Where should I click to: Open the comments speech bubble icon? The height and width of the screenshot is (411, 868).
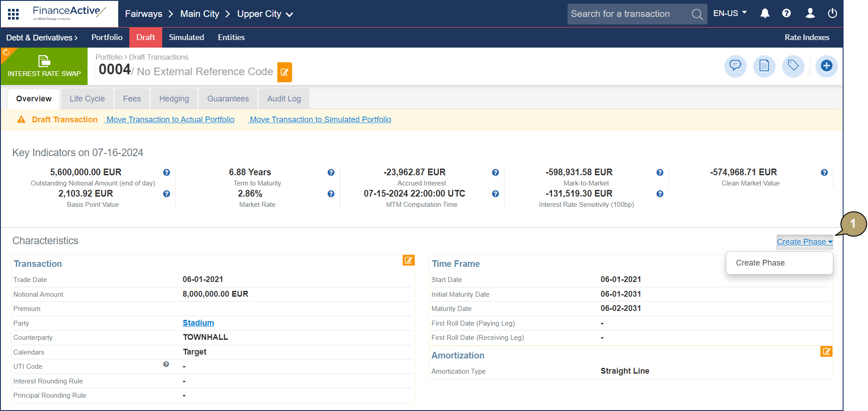click(x=735, y=66)
